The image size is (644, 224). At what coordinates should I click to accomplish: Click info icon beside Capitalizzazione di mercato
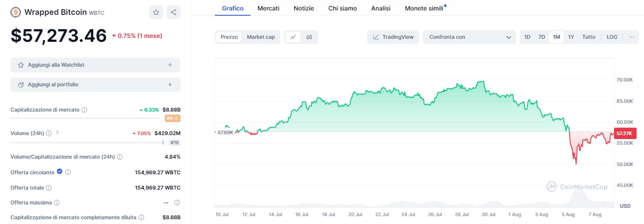coord(84,110)
